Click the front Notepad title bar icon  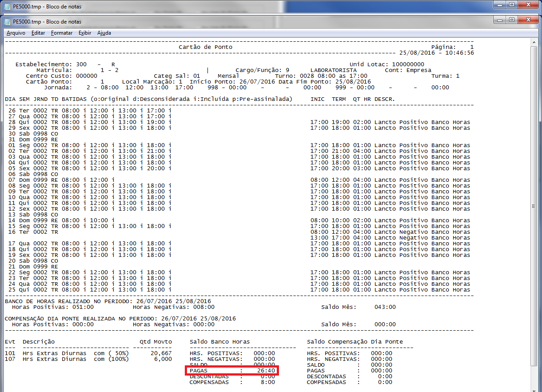[x=7, y=21]
